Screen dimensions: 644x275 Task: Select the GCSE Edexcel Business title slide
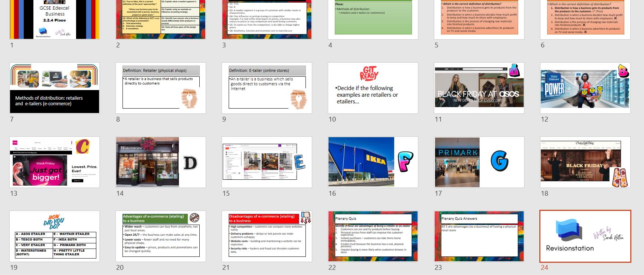point(55,19)
